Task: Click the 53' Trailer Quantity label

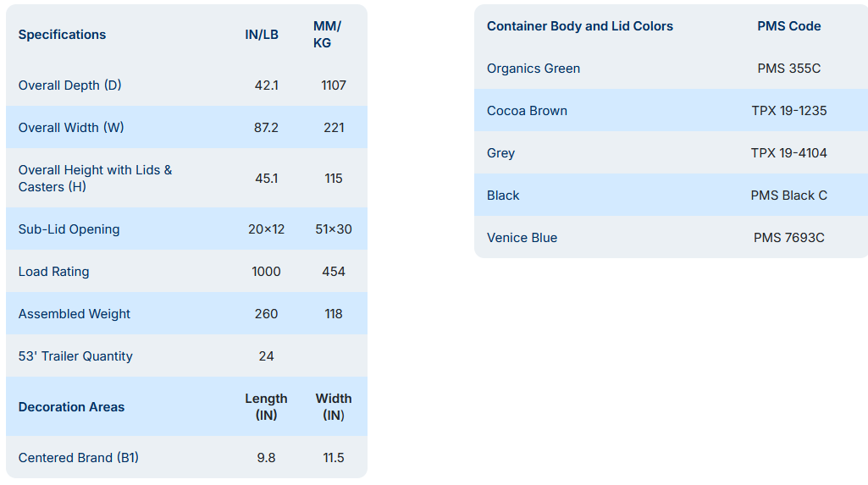Action: (x=75, y=356)
